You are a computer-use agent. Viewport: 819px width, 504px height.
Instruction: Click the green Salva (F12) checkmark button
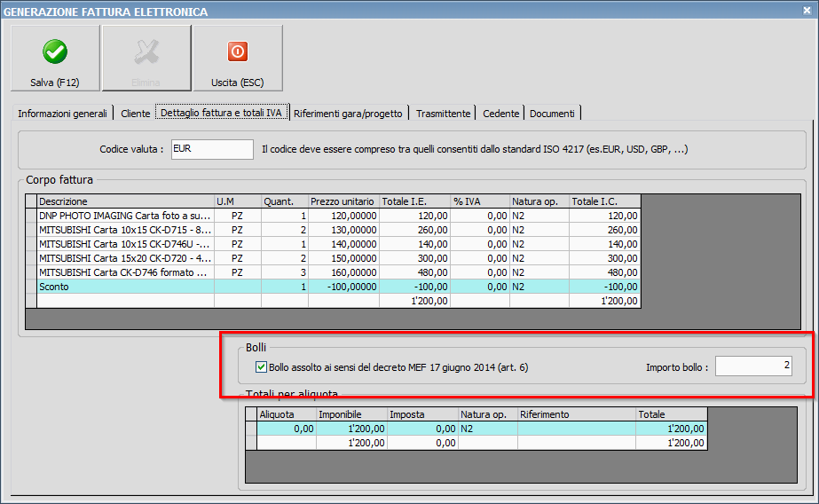[x=55, y=58]
